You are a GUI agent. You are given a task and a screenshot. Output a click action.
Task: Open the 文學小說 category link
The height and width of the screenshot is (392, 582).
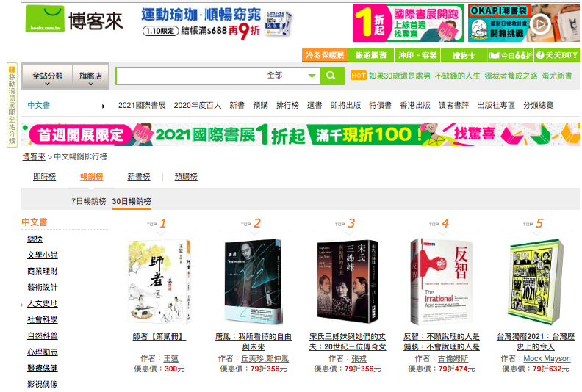click(x=43, y=255)
